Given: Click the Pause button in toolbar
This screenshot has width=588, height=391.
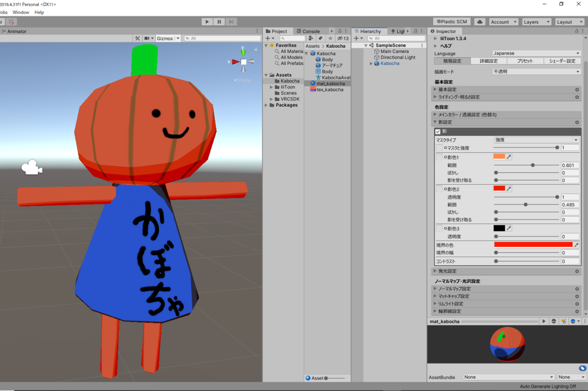Looking at the screenshot, I should [220, 22].
